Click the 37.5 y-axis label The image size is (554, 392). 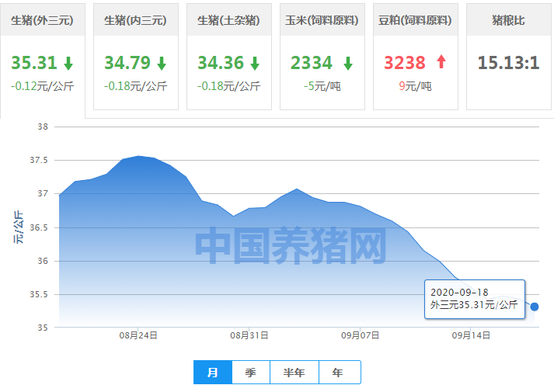click(x=39, y=160)
